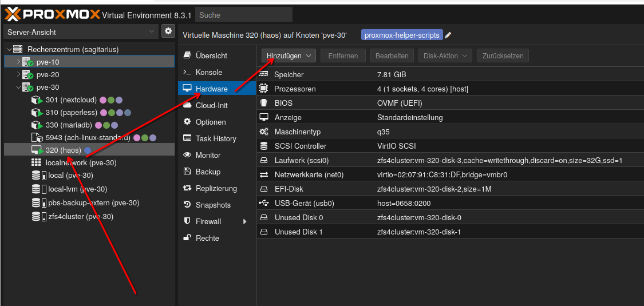Click the pencil icon to edit tags

[x=448, y=35]
